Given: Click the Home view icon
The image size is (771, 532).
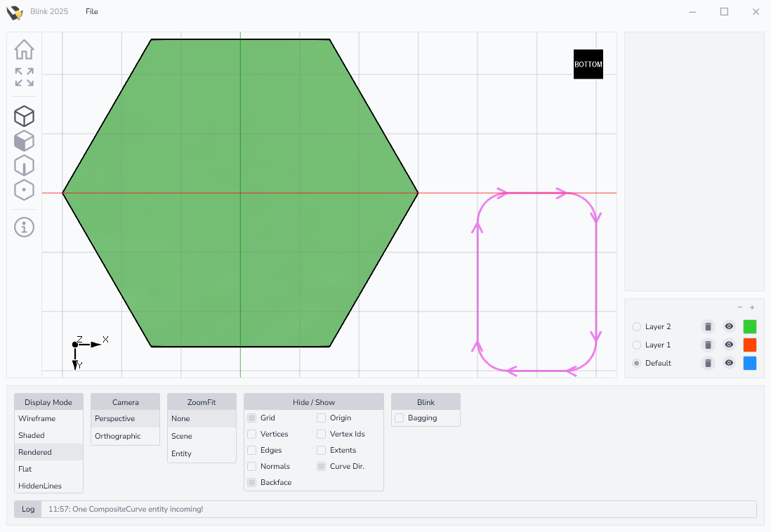Looking at the screenshot, I should tap(24, 50).
